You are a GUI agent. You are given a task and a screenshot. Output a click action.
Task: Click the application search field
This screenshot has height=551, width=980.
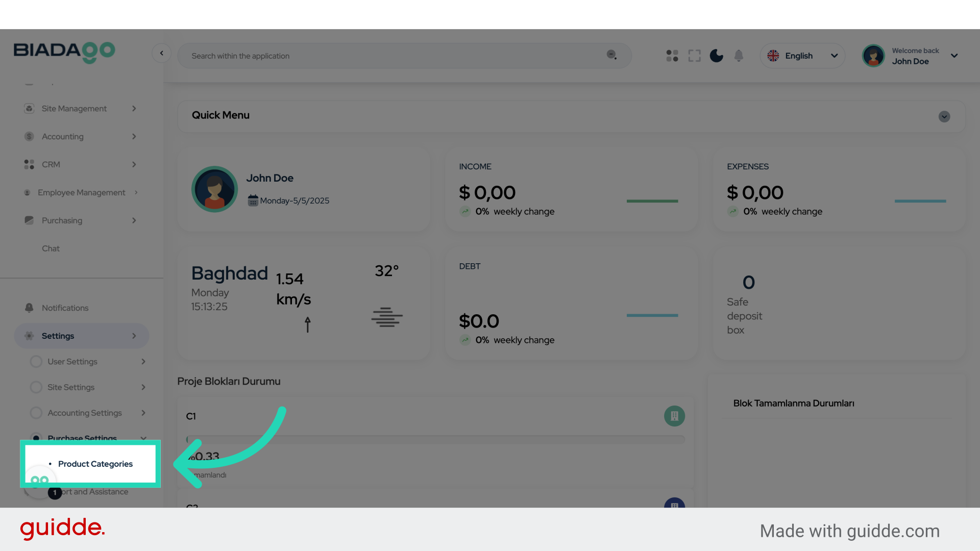pos(393,56)
